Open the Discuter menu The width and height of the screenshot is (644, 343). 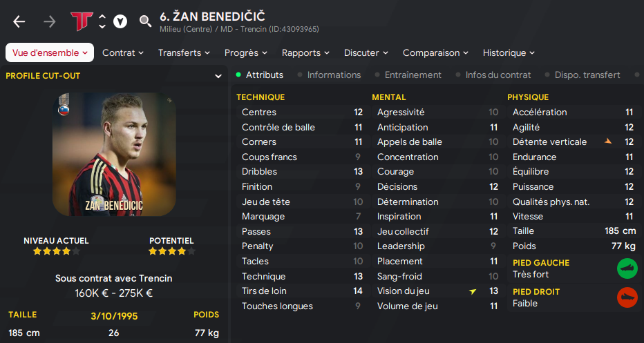pyautogui.click(x=366, y=52)
